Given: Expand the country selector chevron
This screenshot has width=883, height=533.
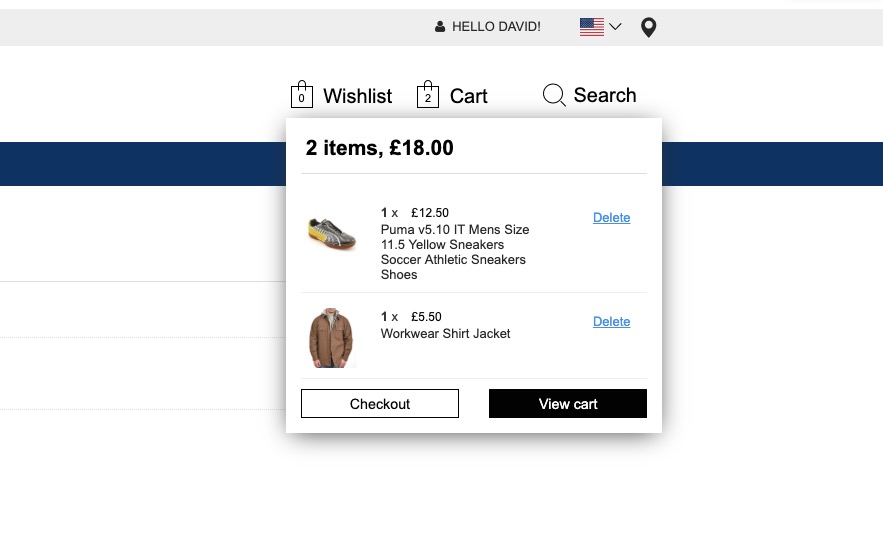Looking at the screenshot, I should pos(615,27).
